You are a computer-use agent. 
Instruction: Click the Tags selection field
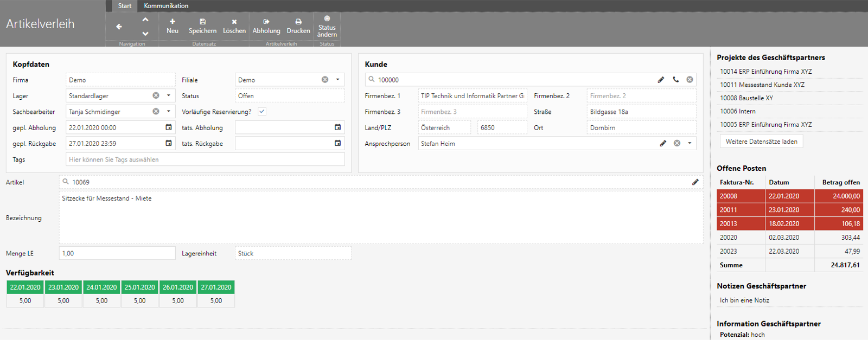205,159
